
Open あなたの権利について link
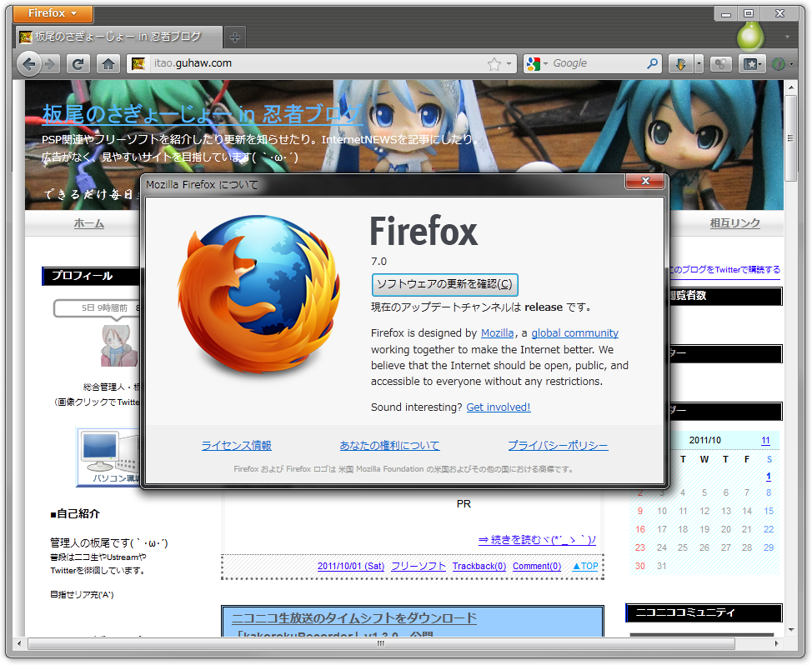click(x=389, y=446)
